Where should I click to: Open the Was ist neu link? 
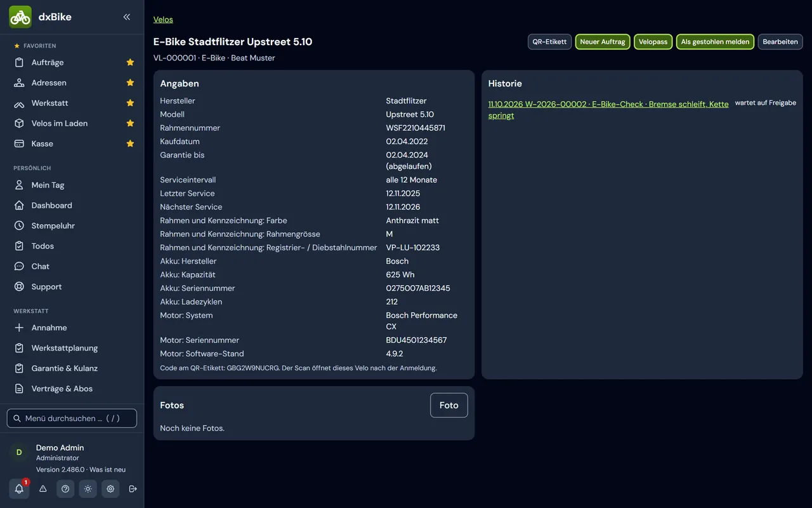point(107,470)
